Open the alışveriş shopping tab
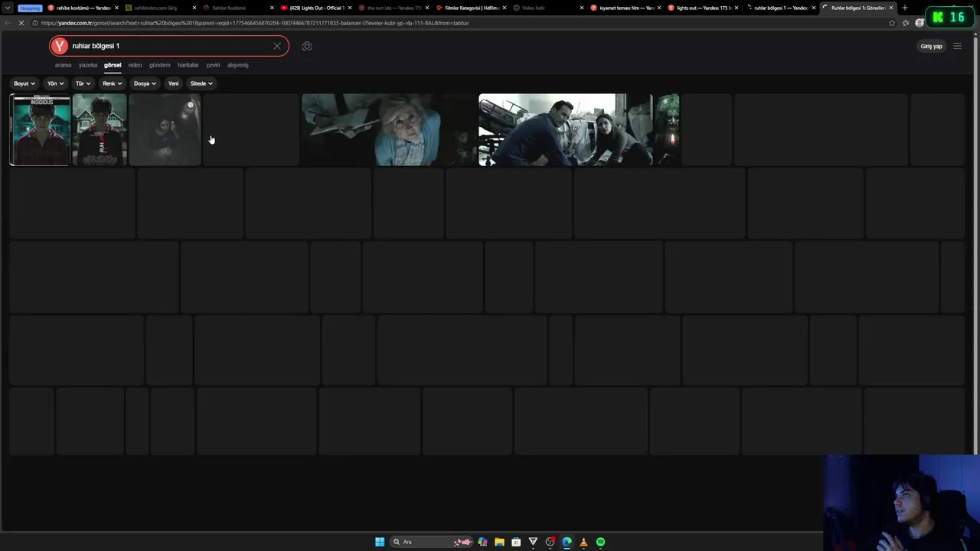 click(x=237, y=65)
